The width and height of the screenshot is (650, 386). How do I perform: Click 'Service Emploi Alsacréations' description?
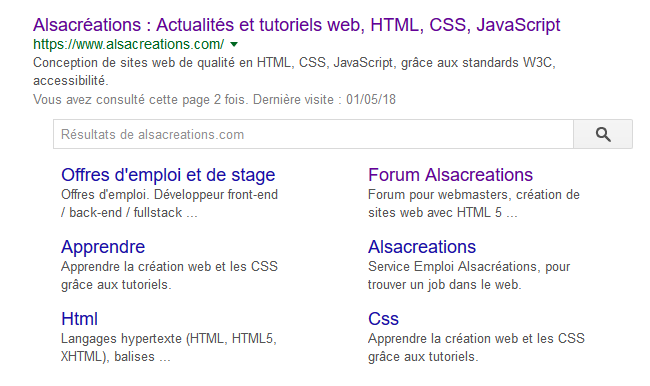[x=469, y=275]
